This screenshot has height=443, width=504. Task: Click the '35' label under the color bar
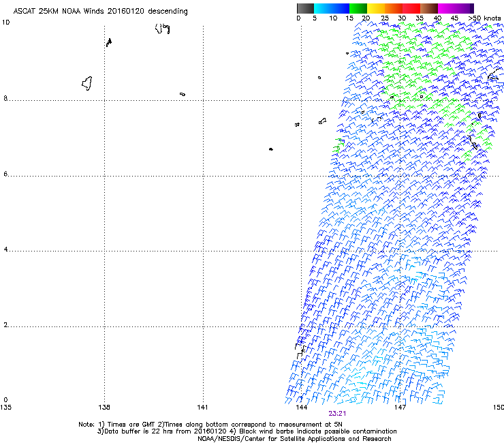420,18
